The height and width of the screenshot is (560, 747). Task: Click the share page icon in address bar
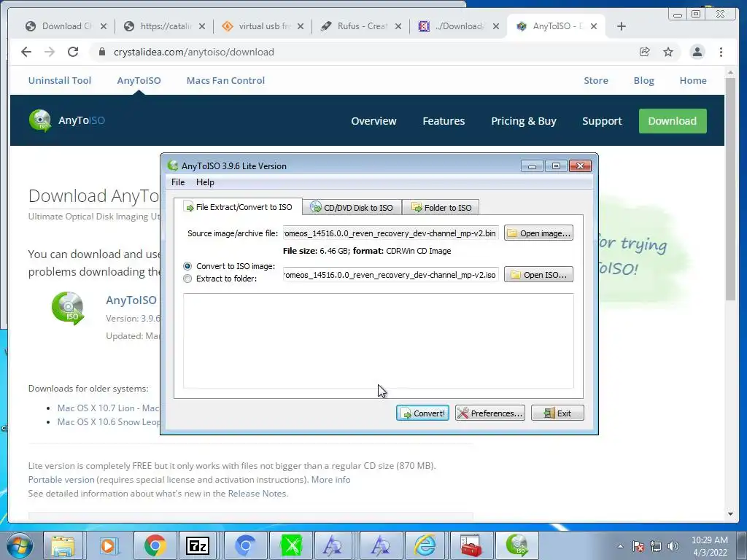(x=645, y=52)
